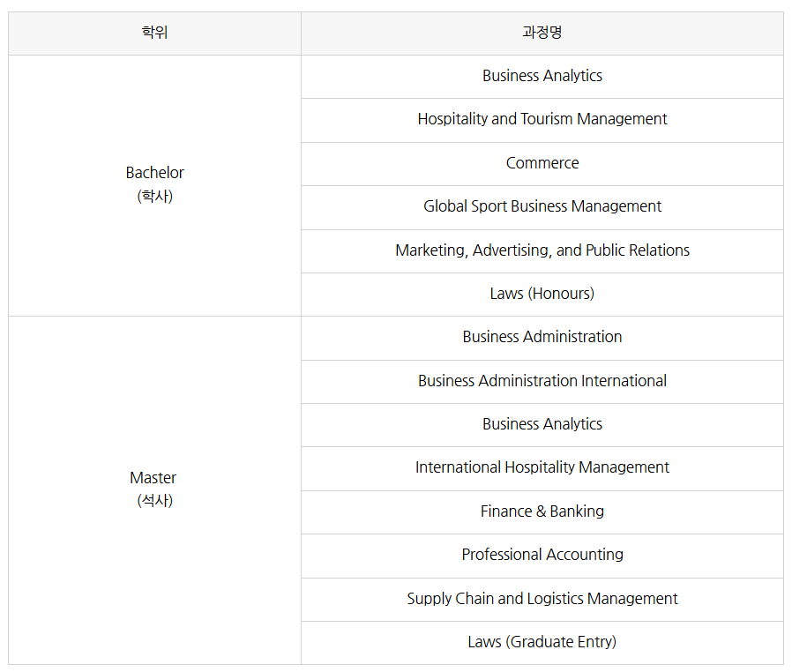Click the Laws (Honours) course
Viewport: 792px width, 672px height.
point(542,294)
